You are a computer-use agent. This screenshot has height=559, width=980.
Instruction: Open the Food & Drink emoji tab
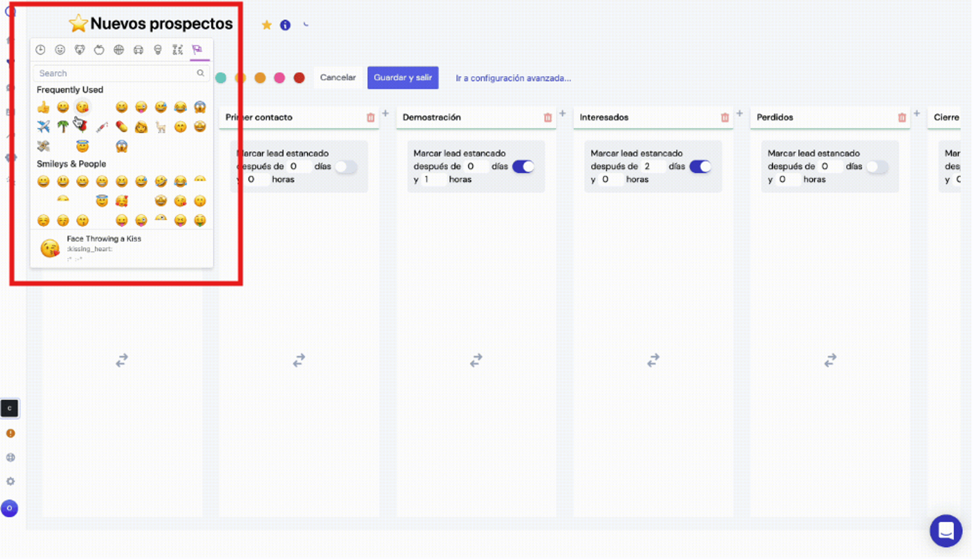coord(99,50)
